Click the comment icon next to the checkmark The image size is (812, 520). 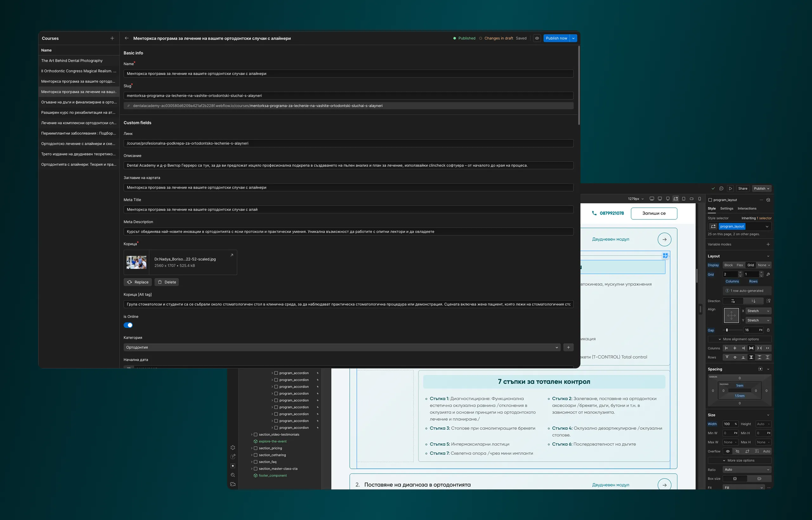(x=721, y=188)
